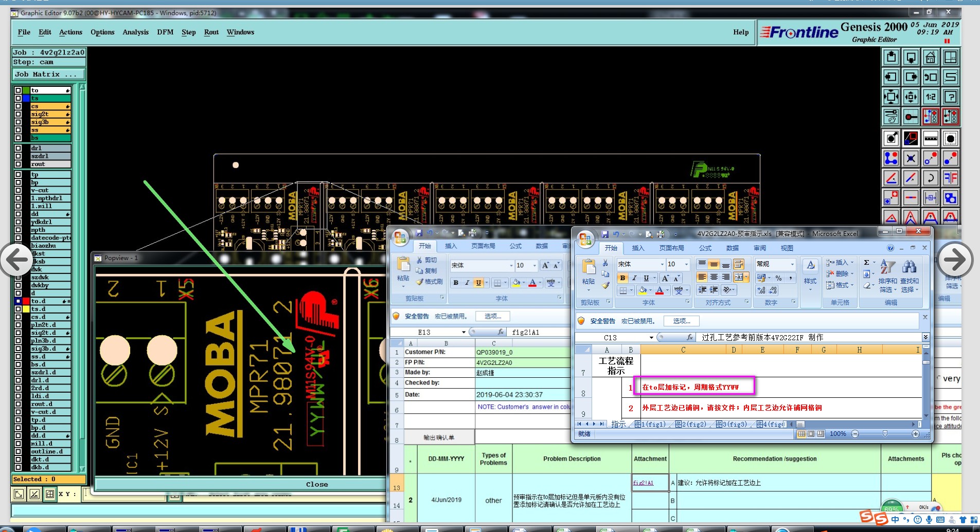Click the Cut scissors icon in front Excel
Viewport: 980px width, 532px height.
tap(605, 263)
